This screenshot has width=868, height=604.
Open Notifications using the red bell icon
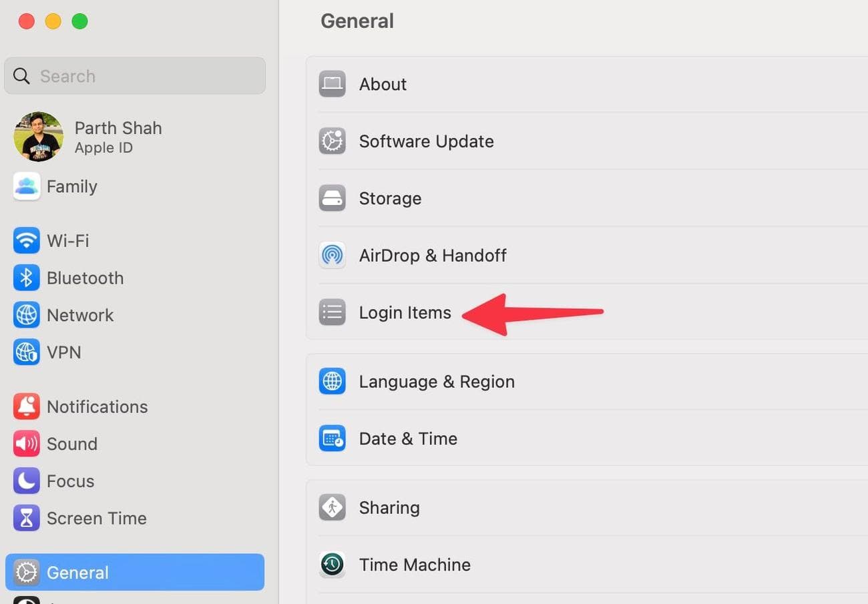26,406
